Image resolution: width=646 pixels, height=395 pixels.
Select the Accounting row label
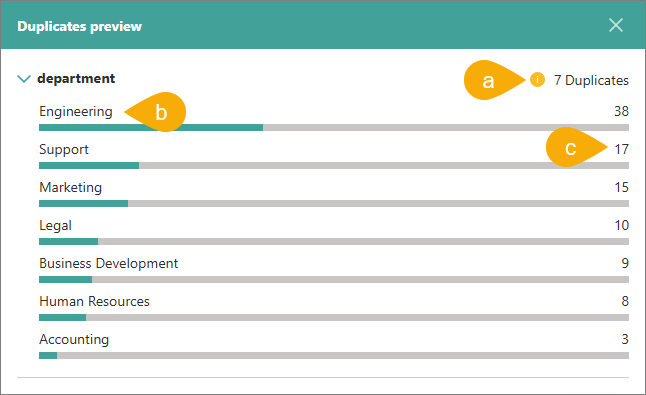pyautogui.click(x=74, y=339)
